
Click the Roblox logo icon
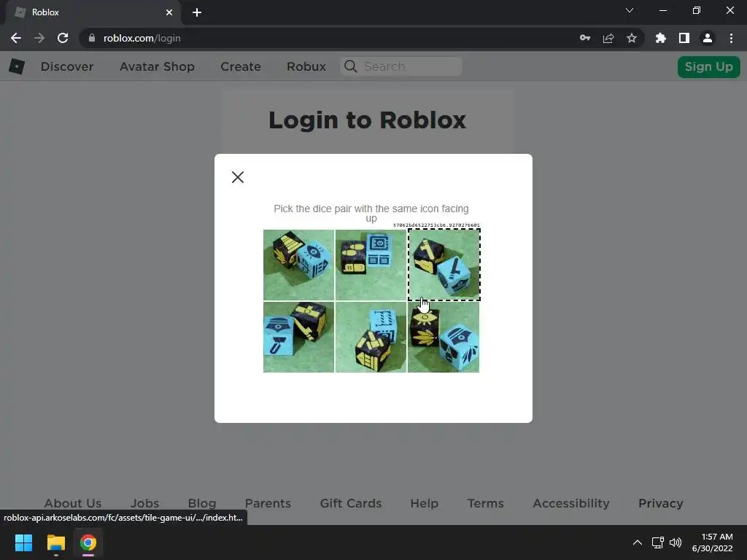click(x=17, y=66)
